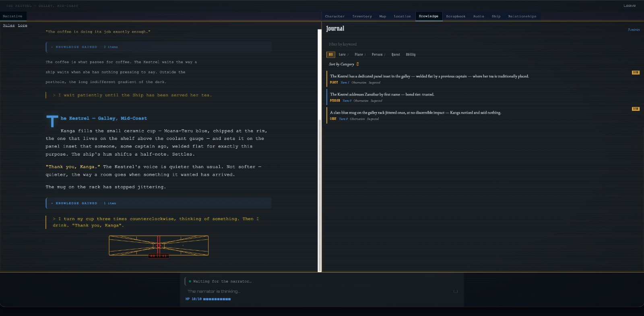This screenshot has height=316, width=644.
Task: Click the NEW badge on the galley panel entry
Action: pos(636,73)
